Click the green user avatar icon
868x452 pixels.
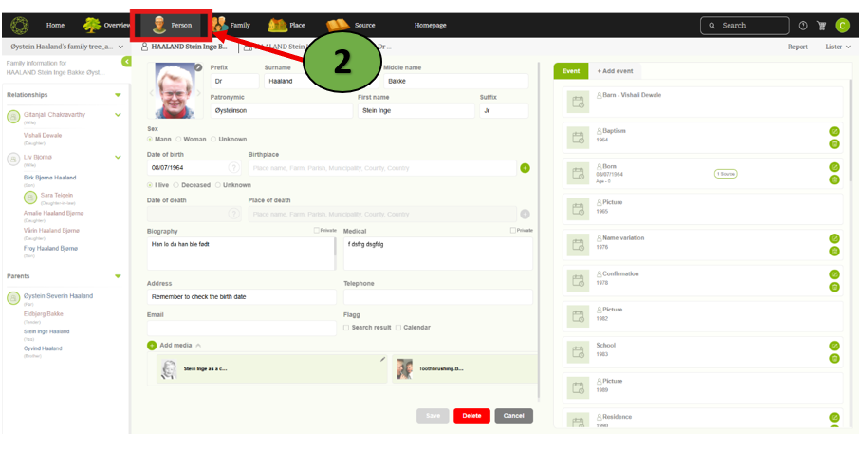(x=842, y=26)
